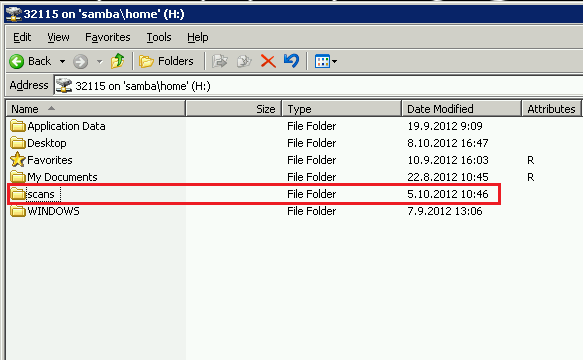Select the Application Data folder icon

17,126
